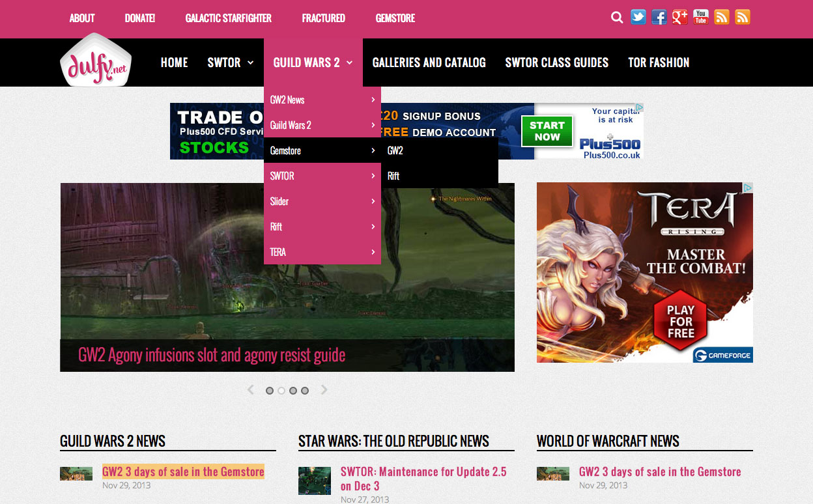Select the fourth slider dot
813x504 pixels.
(x=305, y=391)
